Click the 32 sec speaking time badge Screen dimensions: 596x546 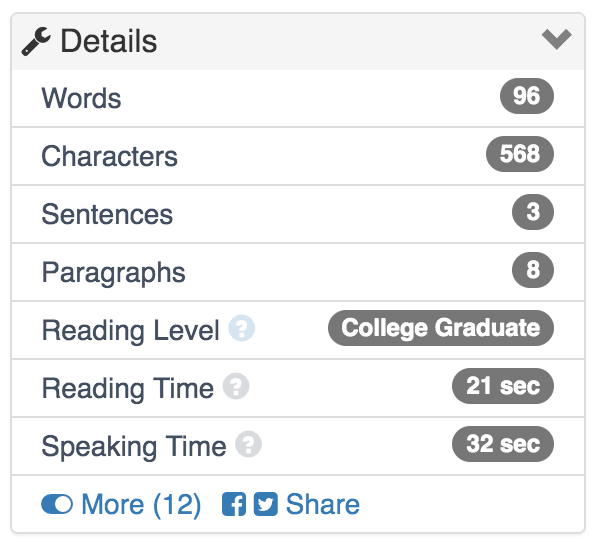pos(503,444)
